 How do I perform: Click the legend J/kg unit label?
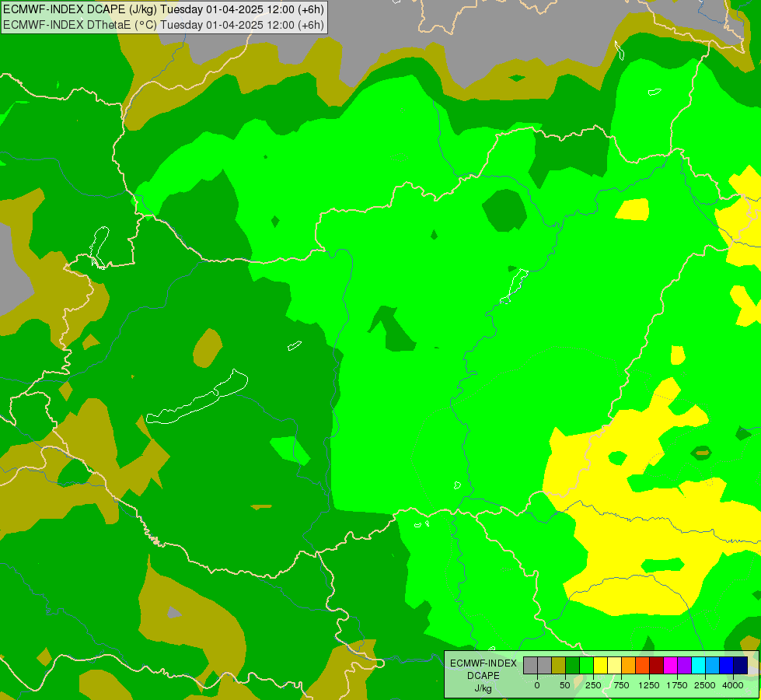pyautogui.click(x=483, y=688)
